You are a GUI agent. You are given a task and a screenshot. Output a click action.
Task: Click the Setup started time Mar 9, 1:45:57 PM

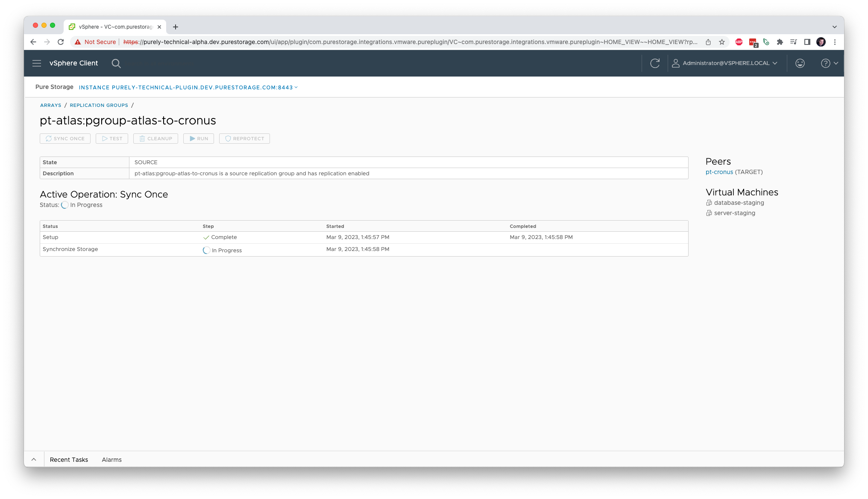(x=358, y=237)
